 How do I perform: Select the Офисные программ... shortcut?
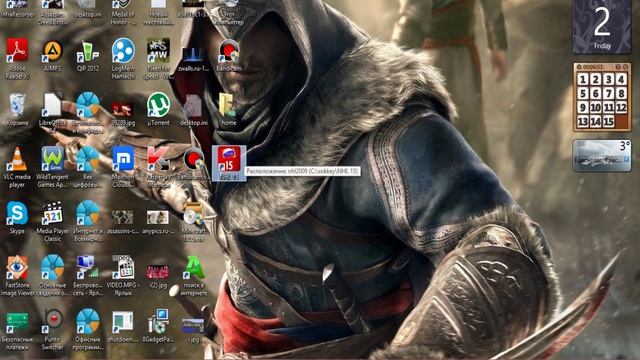click(87, 322)
